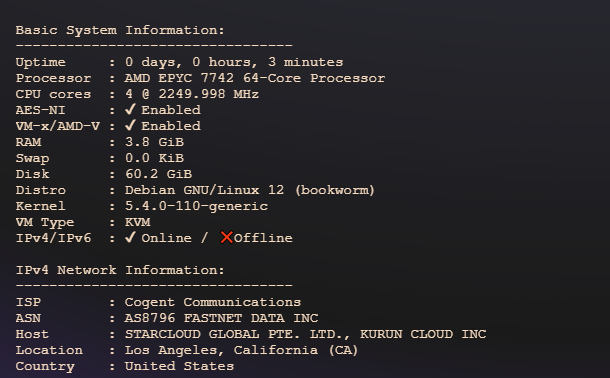Click the Basic System Information heading
This screenshot has width=610, height=378.
[x=120, y=30]
